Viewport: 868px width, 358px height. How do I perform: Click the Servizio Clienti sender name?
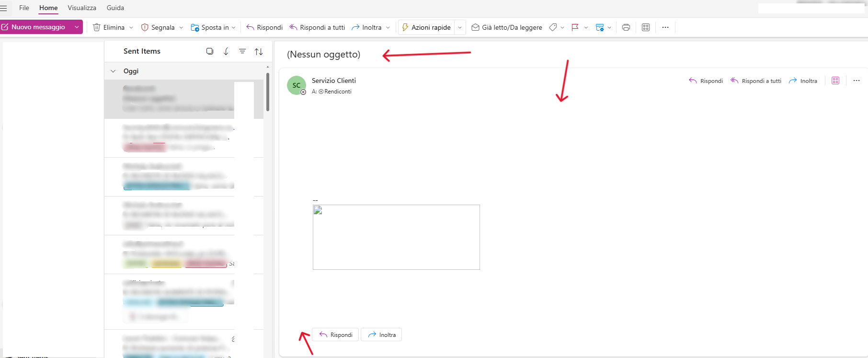(x=334, y=81)
